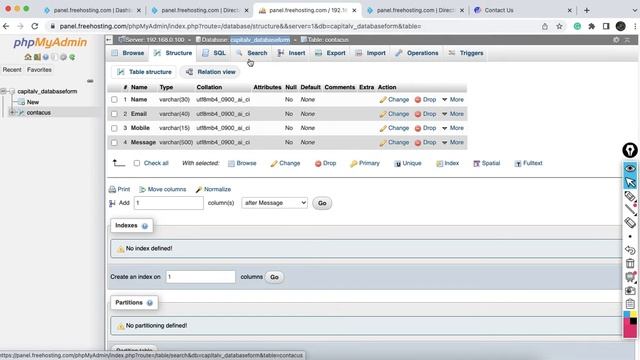The width and height of the screenshot is (640, 360).
Task: Open annotation color palette swatch
Action: [x=630, y=324]
